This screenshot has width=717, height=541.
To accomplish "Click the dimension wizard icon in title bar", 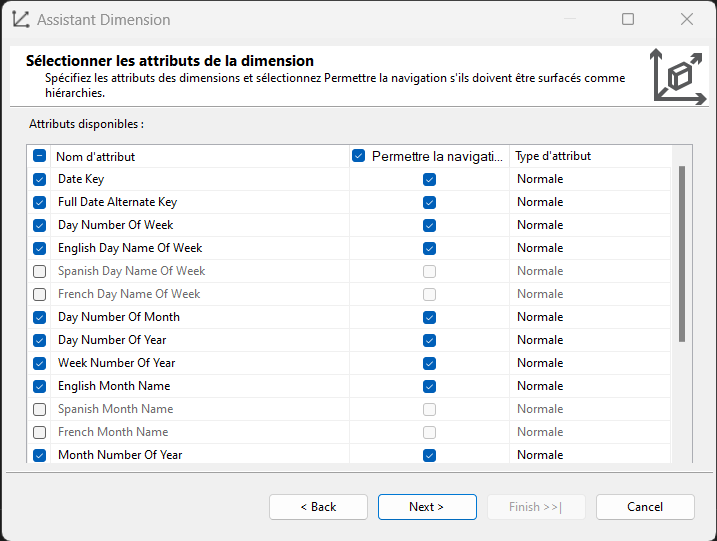I will point(21,20).
